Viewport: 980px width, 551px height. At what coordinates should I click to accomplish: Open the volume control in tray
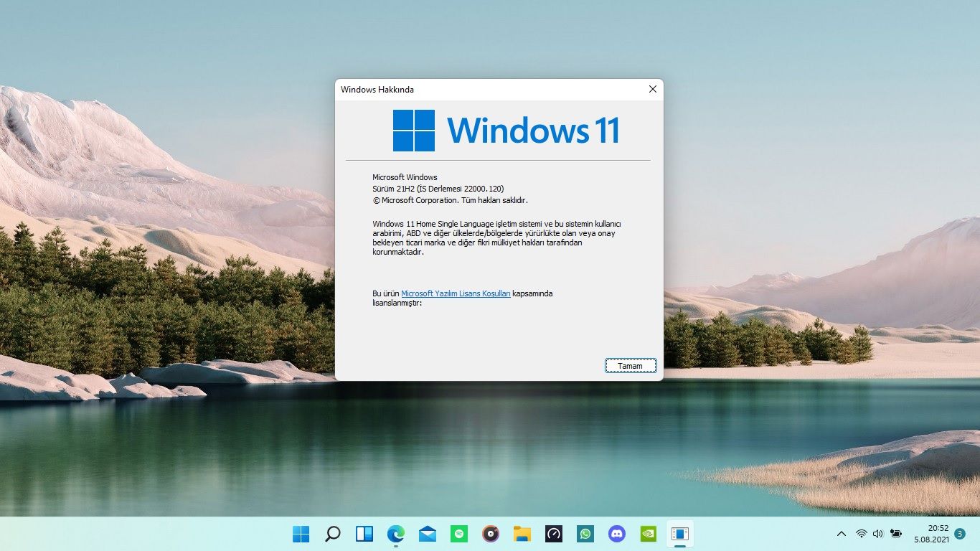pos(878,534)
